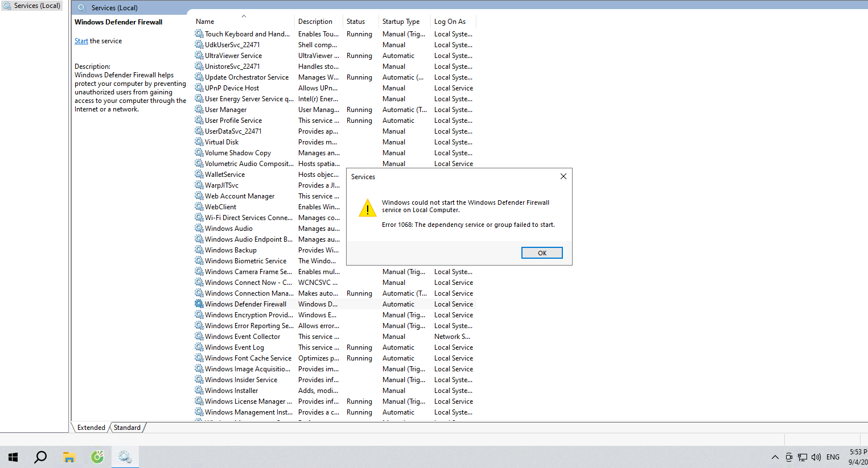Select the Windows Encryption Provider row
Image resolution: width=868 pixels, height=468 pixels.
click(335, 315)
